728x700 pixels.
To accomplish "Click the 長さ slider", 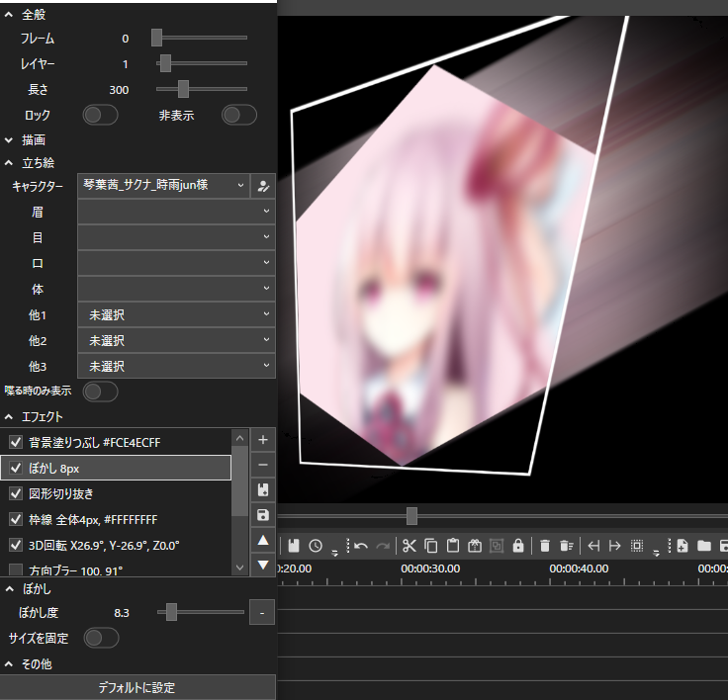I will coord(202,89).
